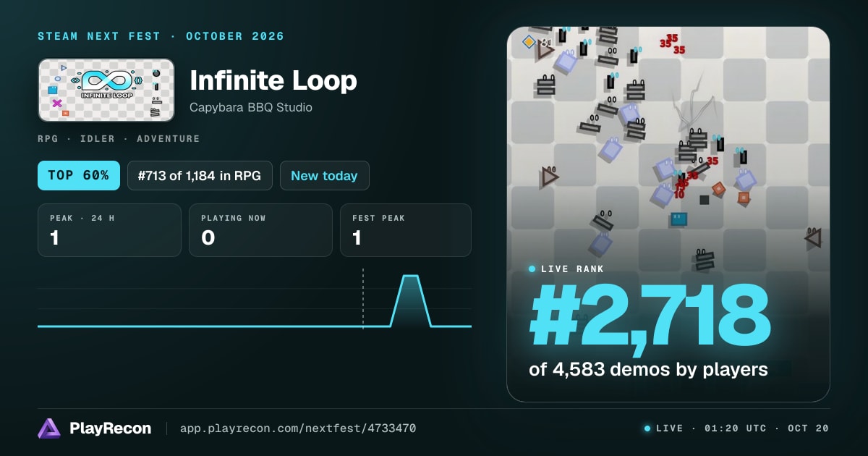Click the LIVE status dot in footer
Image resolution: width=868 pixels, height=456 pixels.
pyautogui.click(x=647, y=428)
